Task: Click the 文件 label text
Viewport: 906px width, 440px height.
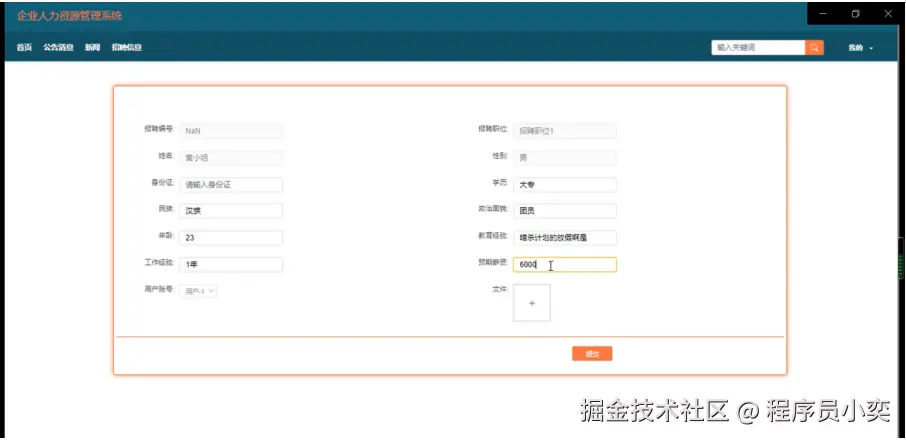Action: point(500,289)
